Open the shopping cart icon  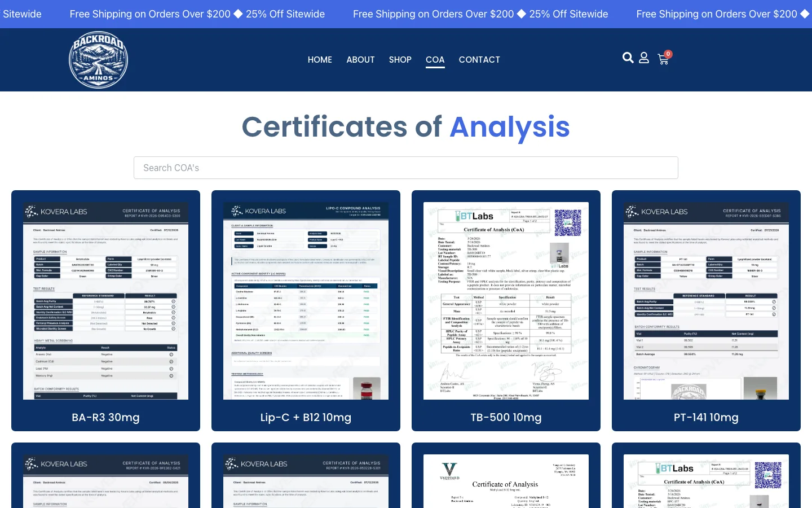pyautogui.click(x=663, y=60)
